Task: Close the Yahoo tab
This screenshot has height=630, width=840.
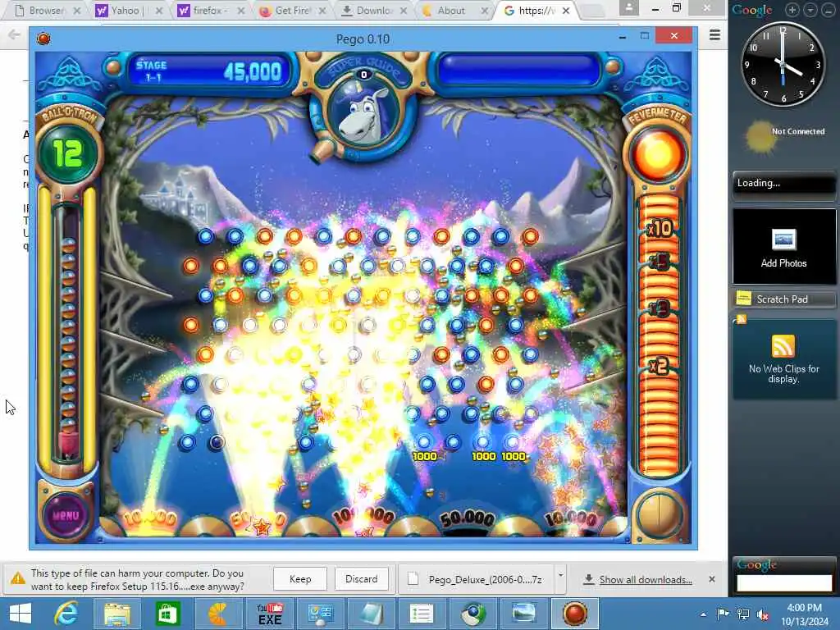Action: (x=158, y=11)
